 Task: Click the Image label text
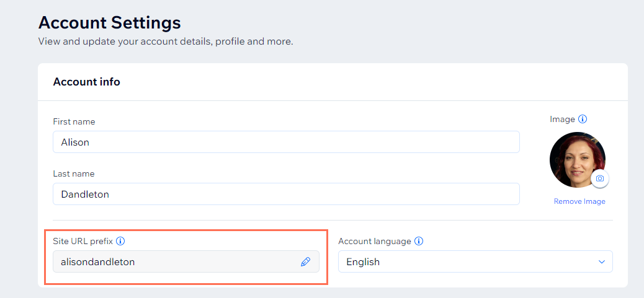562,119
